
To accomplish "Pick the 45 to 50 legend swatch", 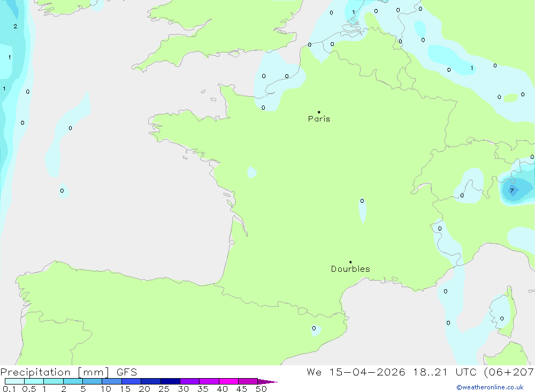I will (248, 381).
